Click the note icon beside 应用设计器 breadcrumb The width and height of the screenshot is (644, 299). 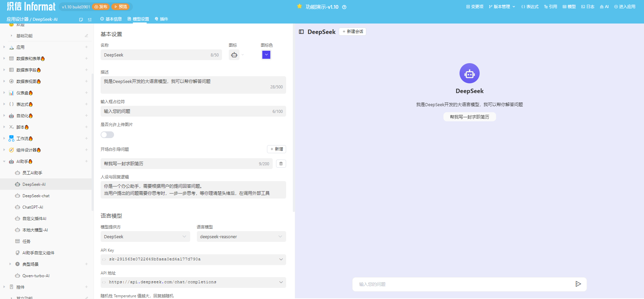[x=81, y=19]
